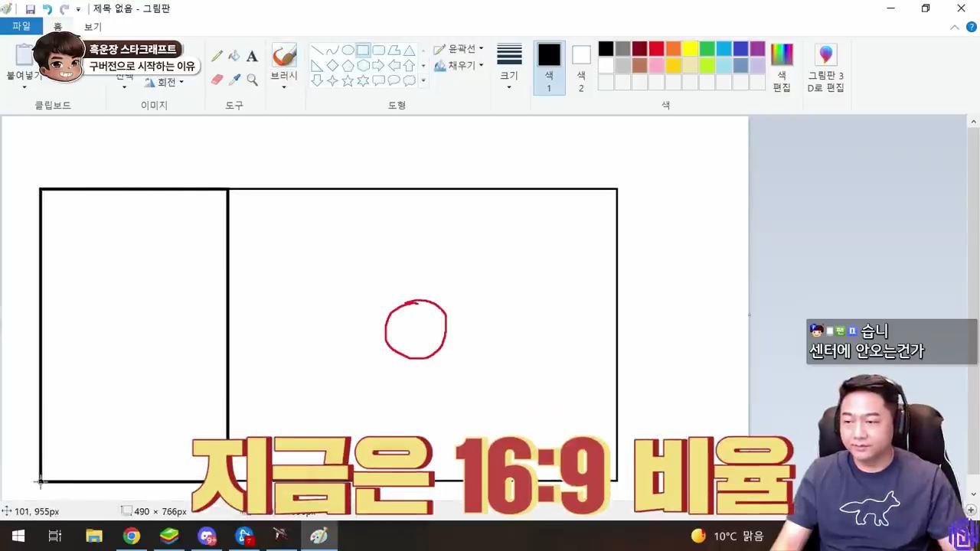Open Chrome from the taskbar

point(132,536)
